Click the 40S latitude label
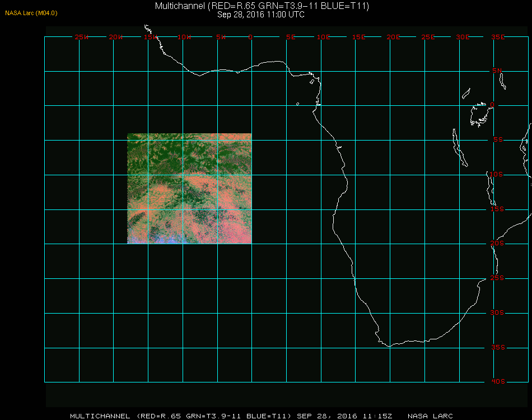This screenshot has width=532, height=420. point(497,382)
